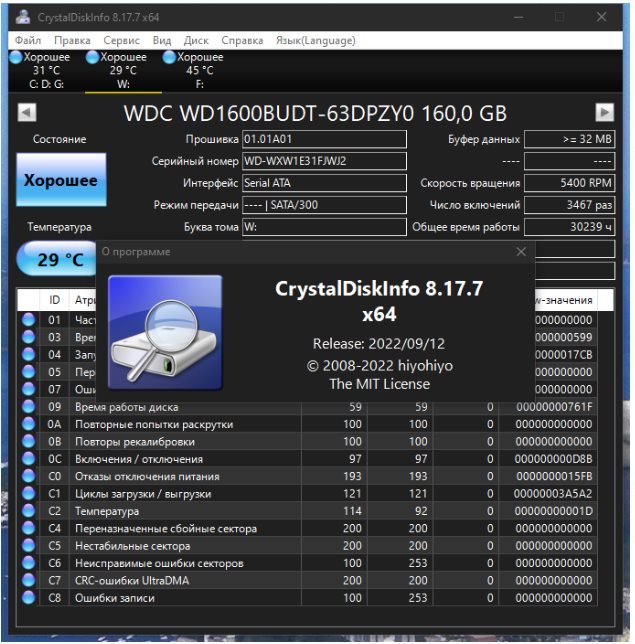Click the status orb for attribute 04
635x644 pixels.
click(28, 354)
